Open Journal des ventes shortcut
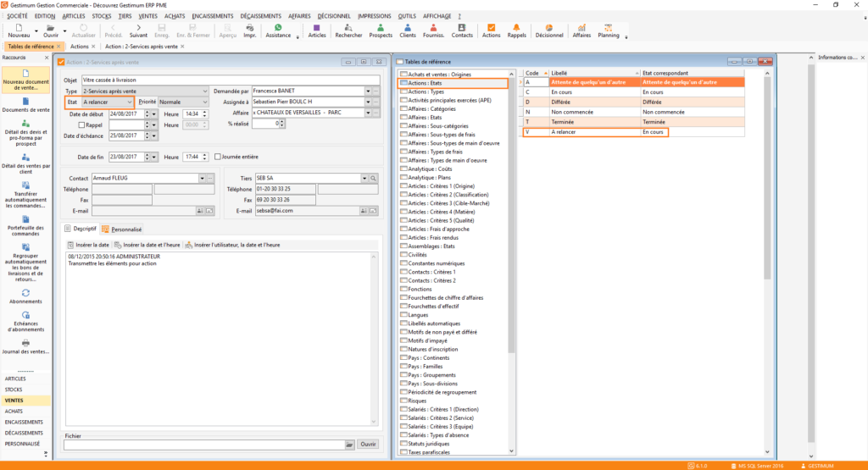 [25, 346]
